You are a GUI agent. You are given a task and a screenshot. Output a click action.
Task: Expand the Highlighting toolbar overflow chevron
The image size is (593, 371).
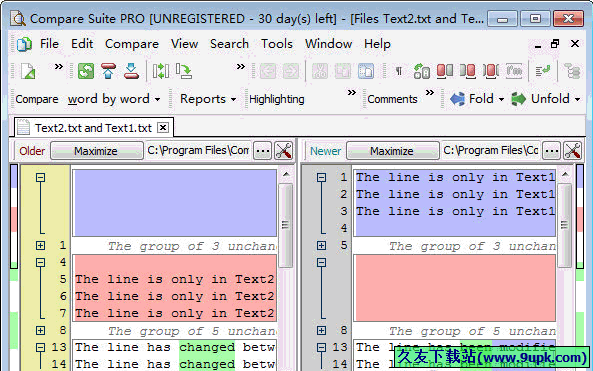352,93
